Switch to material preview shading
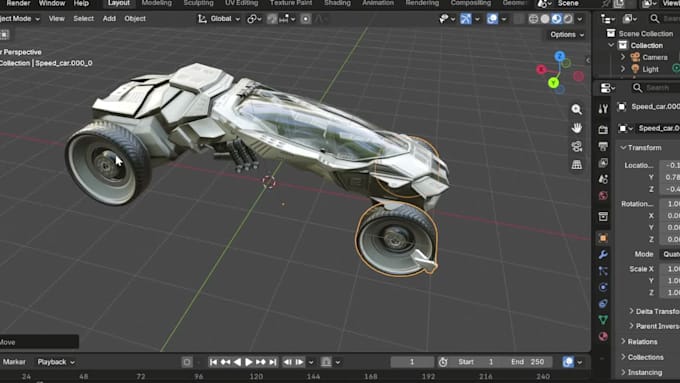Viewport: 680px width, 383px height. point(556,19)
